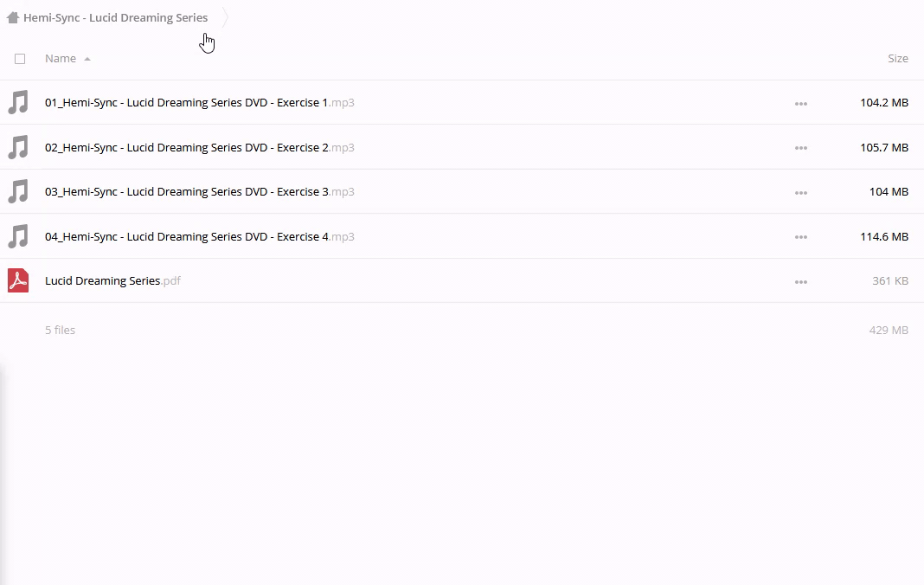Screen dimensions: 924x585
Task: Click the red PDF icon
Action: click(18, 280)
